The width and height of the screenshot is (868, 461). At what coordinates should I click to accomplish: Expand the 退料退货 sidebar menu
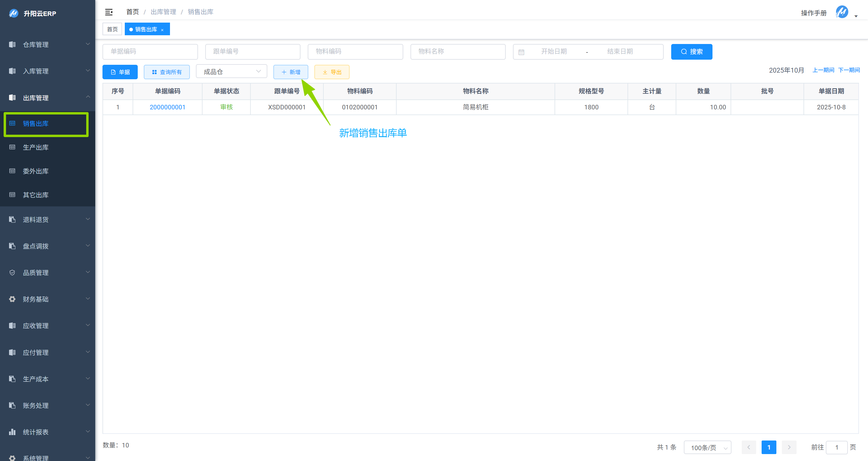pyautogui.click(x=47, y=219)
